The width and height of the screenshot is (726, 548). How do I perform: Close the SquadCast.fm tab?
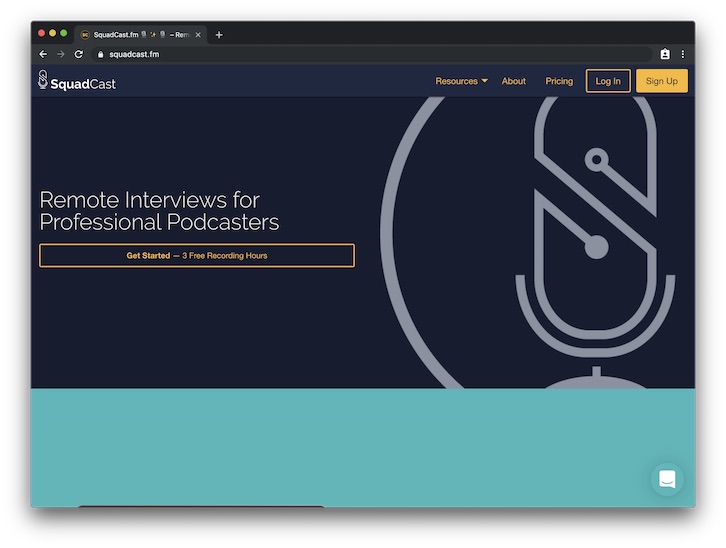click(x=198, y=35)
